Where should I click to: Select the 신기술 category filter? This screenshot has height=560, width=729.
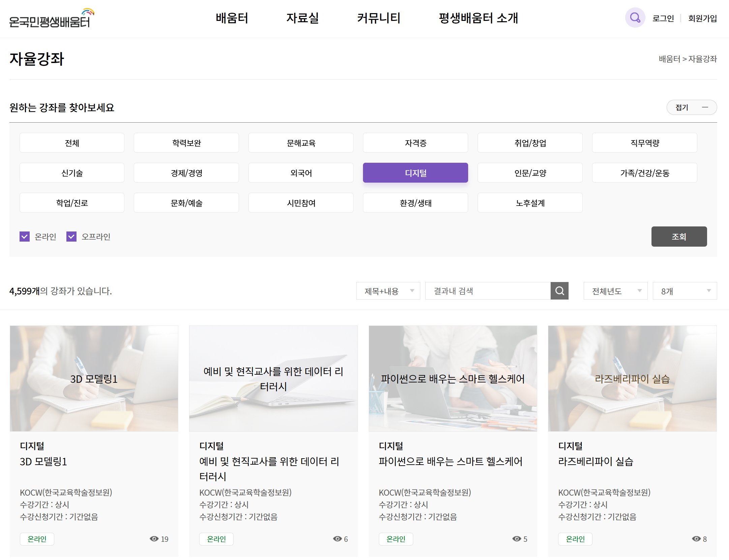(72, 173)
